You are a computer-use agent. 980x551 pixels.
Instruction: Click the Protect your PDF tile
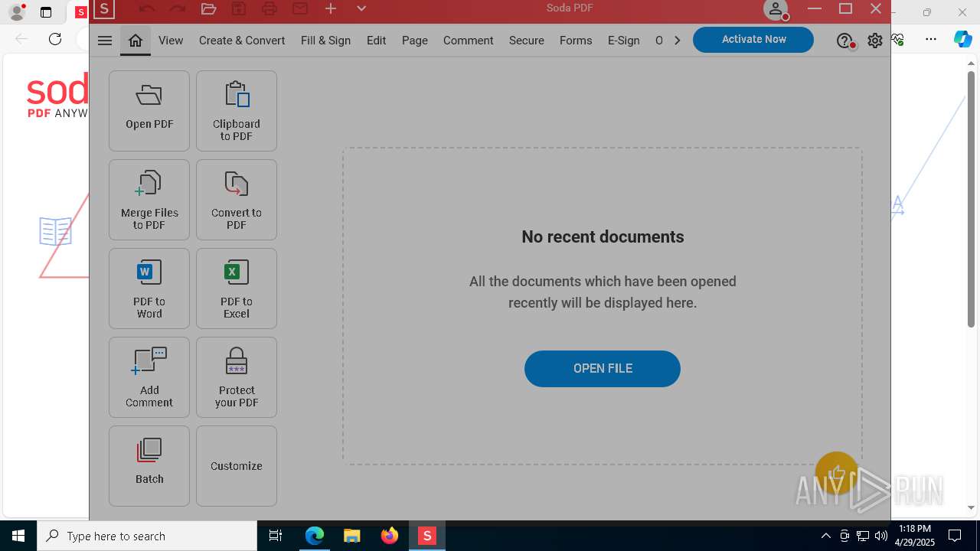coord(237,377)
